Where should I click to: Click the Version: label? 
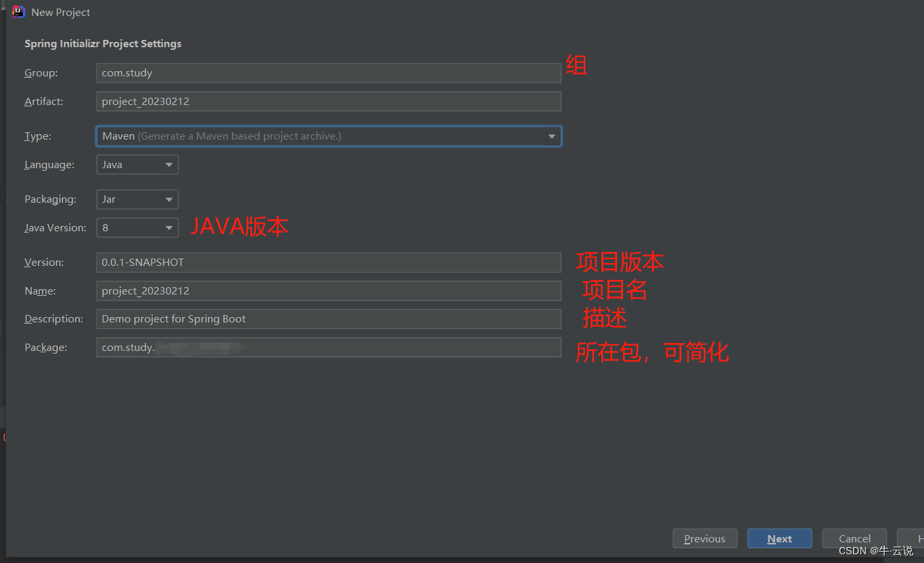45,263
